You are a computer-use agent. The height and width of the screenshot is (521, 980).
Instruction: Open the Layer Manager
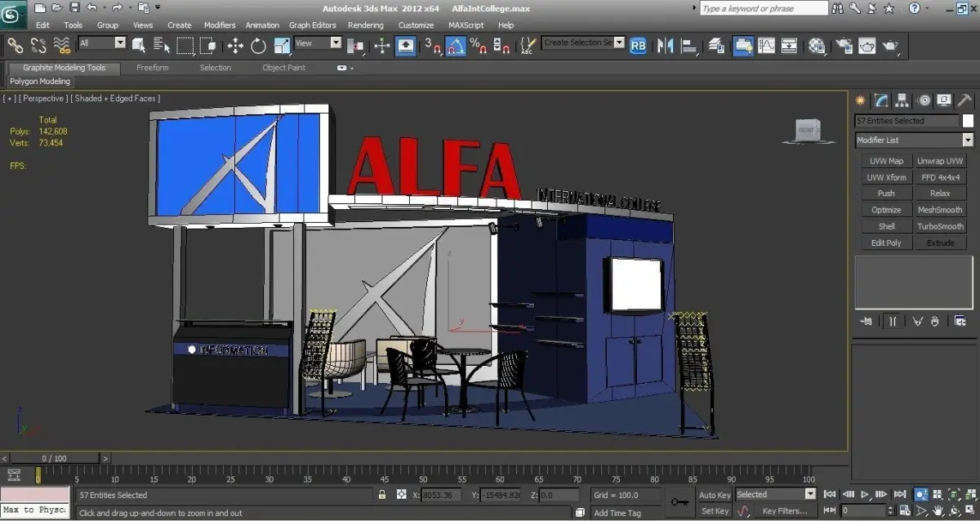(716, 45)
